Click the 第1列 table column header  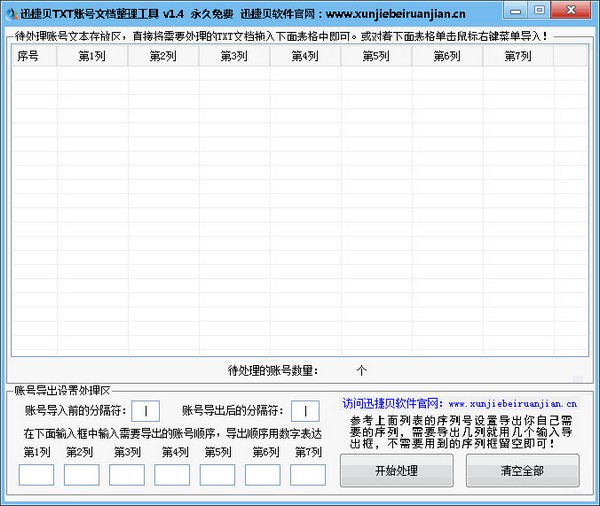click(92, 56)
